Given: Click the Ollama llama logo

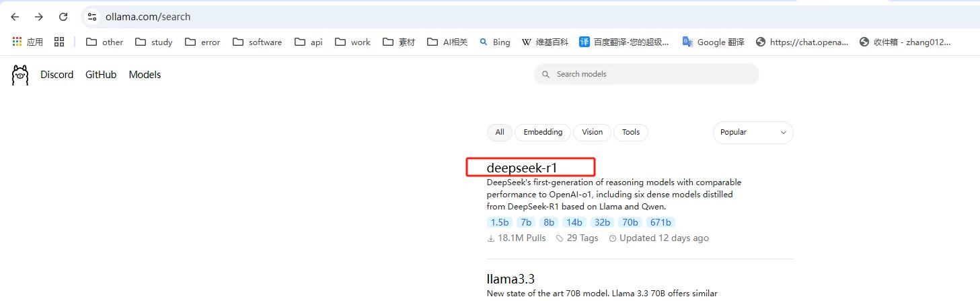Looking at the screenshot, I should click(20, 75).
